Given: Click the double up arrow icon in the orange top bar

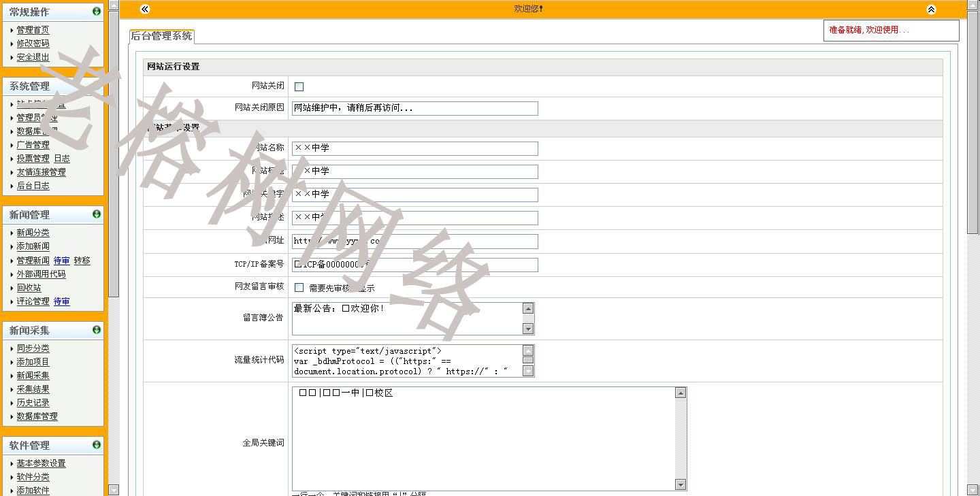Looking at the screenshot, I should pyautogui.click(x=931, y=9).
